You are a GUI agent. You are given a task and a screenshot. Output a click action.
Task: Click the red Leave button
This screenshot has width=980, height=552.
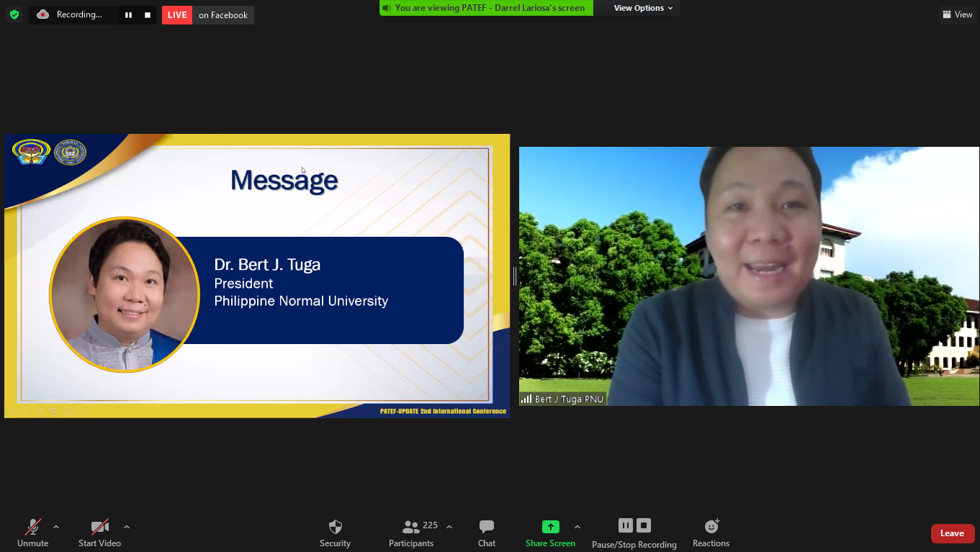(952, 533)
